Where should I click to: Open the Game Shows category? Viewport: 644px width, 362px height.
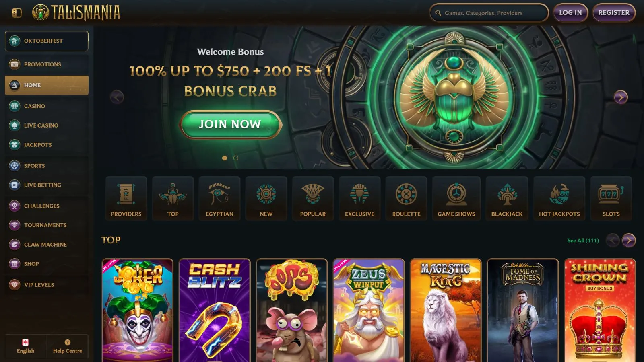[456, 198]
